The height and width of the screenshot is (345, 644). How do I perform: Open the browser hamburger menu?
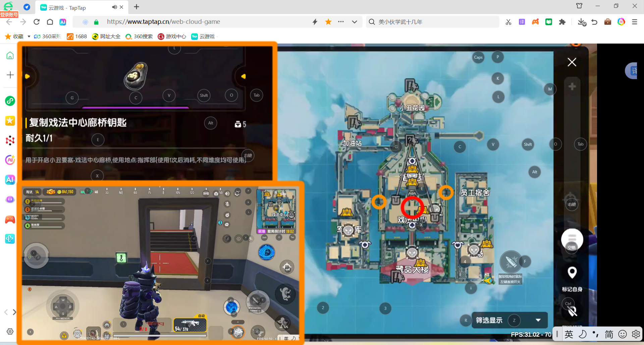[635, 22]
